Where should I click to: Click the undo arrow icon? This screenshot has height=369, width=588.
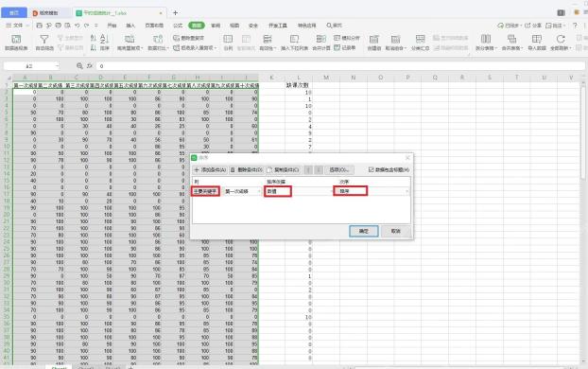(x=77, y=26)
